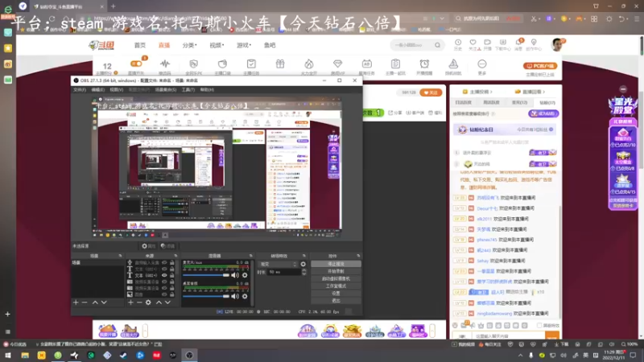Open source properties gear in OBS sources toolbar
The width and height of the screenshot is (644, 362).
[x=148, y=302]
